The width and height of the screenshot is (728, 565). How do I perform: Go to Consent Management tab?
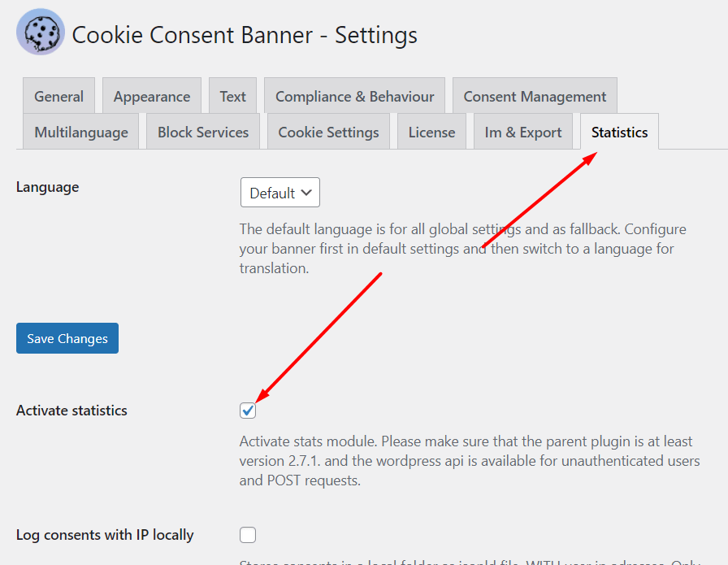535,96
